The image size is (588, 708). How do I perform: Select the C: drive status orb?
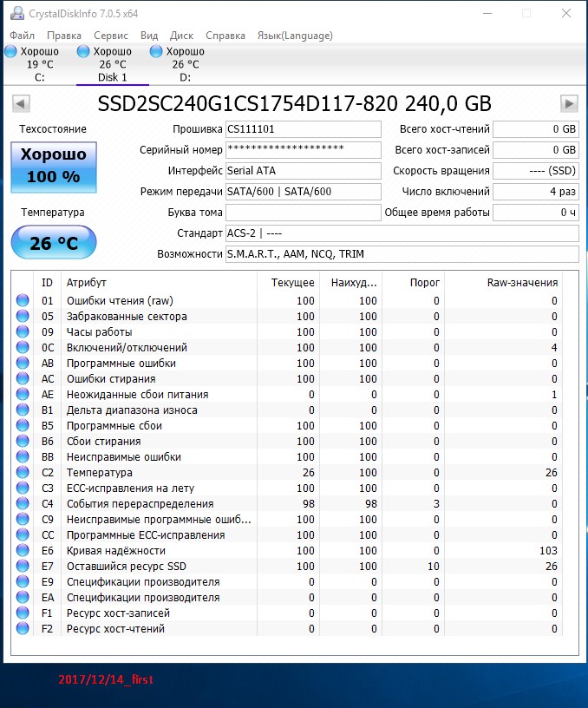tap(10, 51)
